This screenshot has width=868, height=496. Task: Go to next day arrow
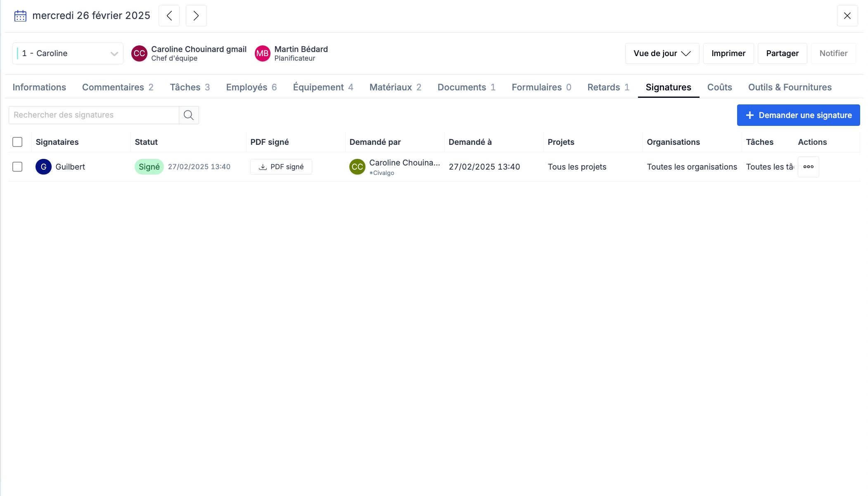tap(196, 16)
